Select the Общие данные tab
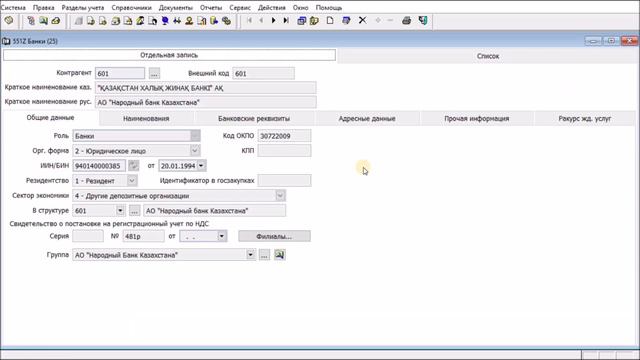Viewport: 640px width, 360px height. click(50, 118)
